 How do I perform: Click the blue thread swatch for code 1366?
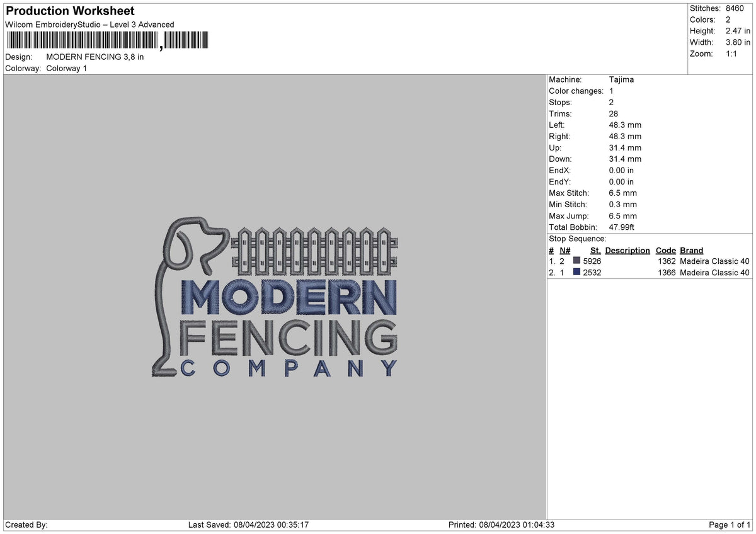point(576,273)
